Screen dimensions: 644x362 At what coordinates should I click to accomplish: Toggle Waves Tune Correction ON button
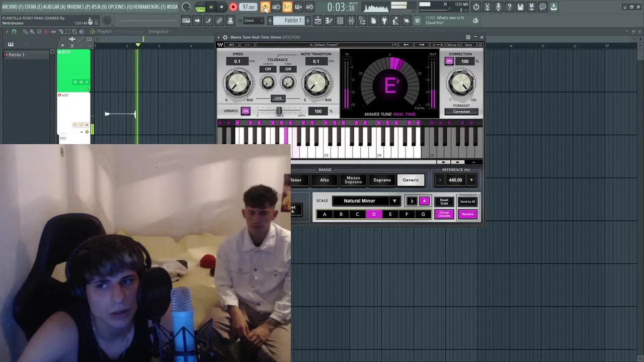(x=449, y=61)
